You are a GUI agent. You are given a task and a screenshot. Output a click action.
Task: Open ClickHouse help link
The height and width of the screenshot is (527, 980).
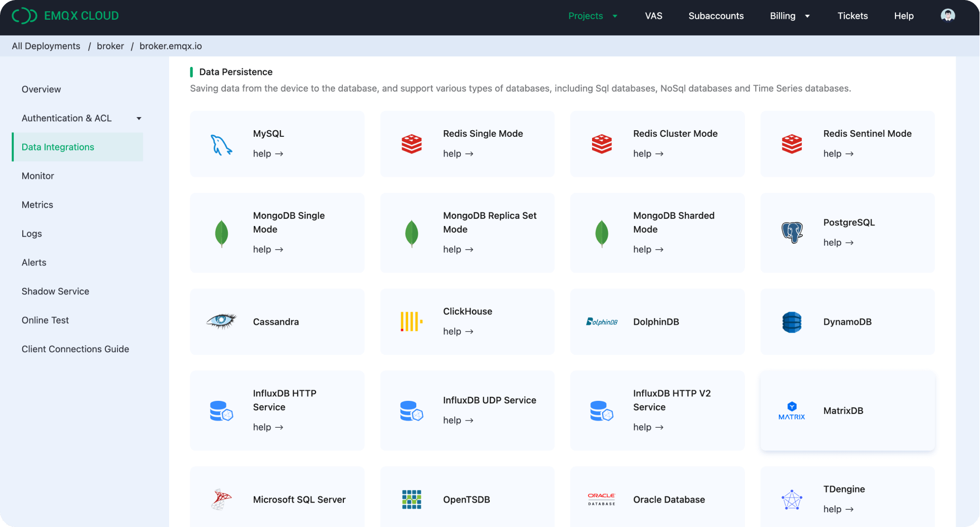pos(458,331)
